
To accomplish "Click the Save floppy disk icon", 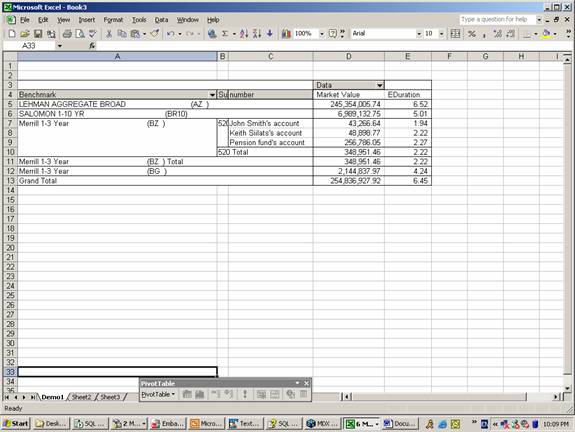I will coord(38,34).
